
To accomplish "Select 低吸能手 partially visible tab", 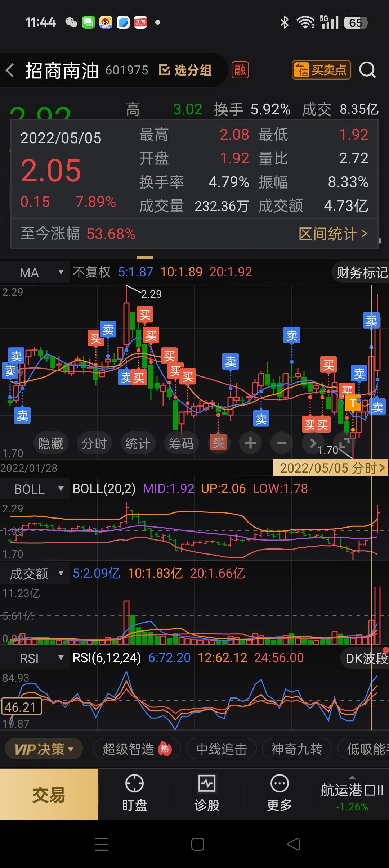I will click(x=364, y=749).
